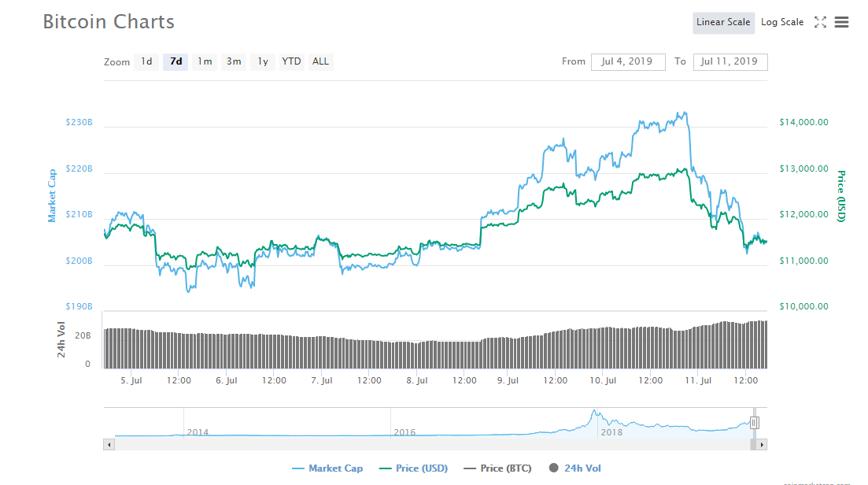This screenshot has height=485, width=868.
Task: Click the Market Cap axis title
Action: pyautogui.click(x=52, y=196)
